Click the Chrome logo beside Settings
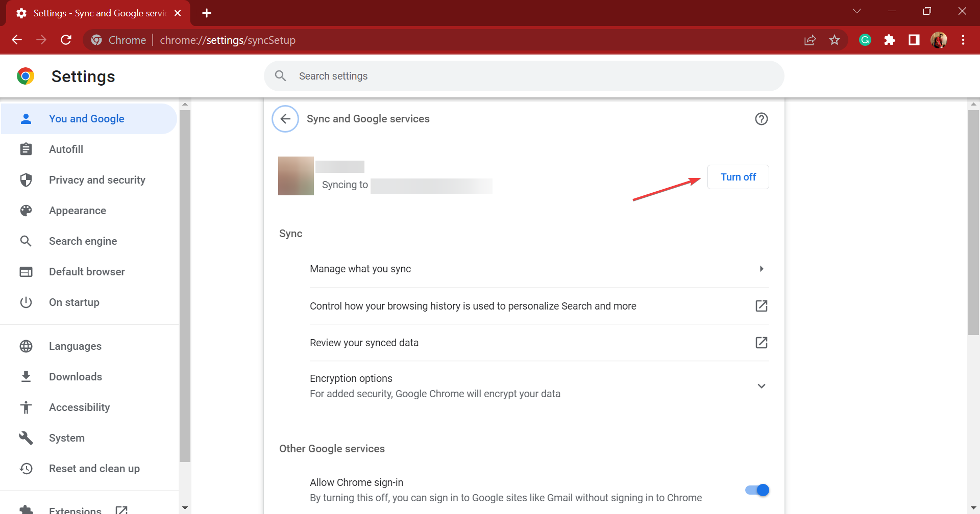This screenshot has height=514, width=980. pos(26,76)
